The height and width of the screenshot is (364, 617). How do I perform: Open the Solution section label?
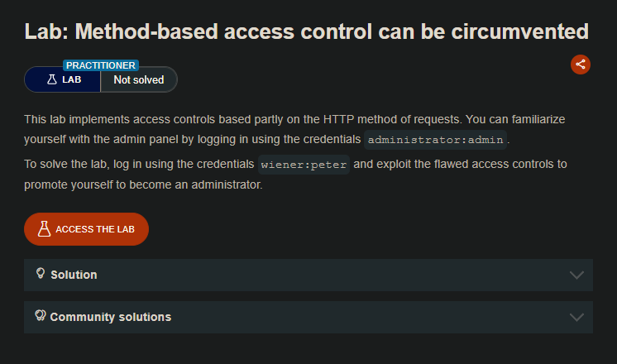(74, 275)
